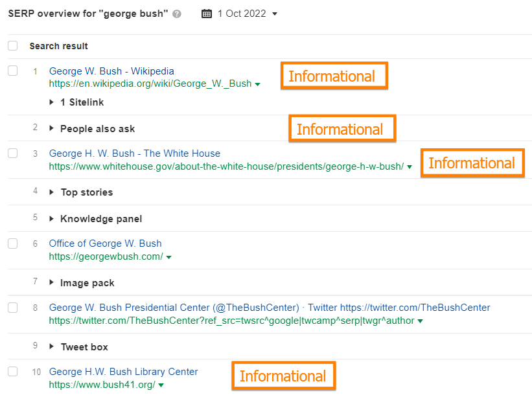Check the Search result header checkbox
532x397 pixels.
click(x=12, y=46)
